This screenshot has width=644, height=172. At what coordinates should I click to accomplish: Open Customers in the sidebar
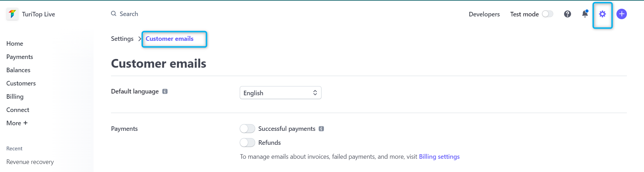click(21, 83)
